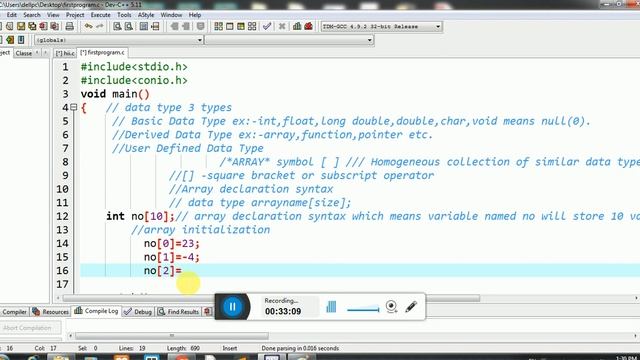The height and width of the screenshot is (360, 640).
Task: Switch to the firstprogram.c editor tab
Action: (102, 53)
